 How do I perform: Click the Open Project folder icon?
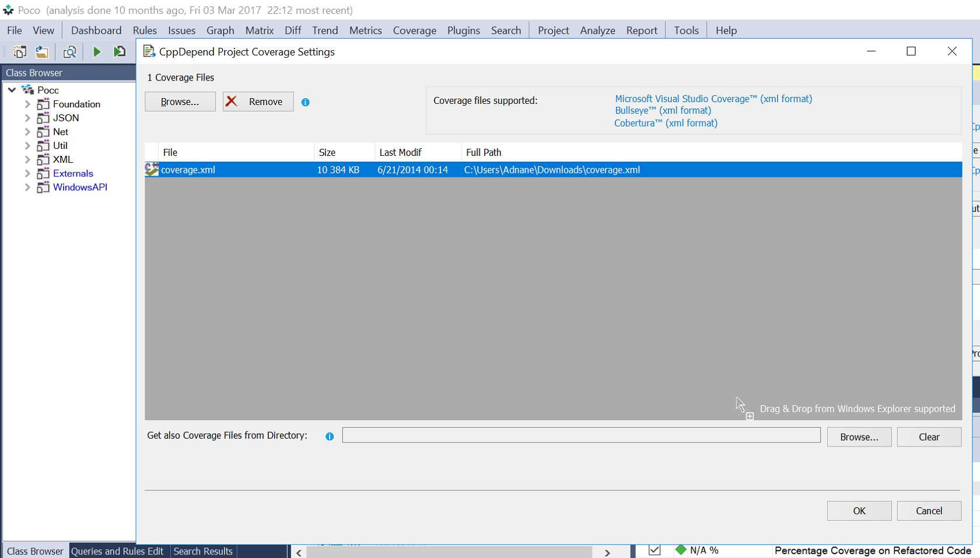coord(41,52)
